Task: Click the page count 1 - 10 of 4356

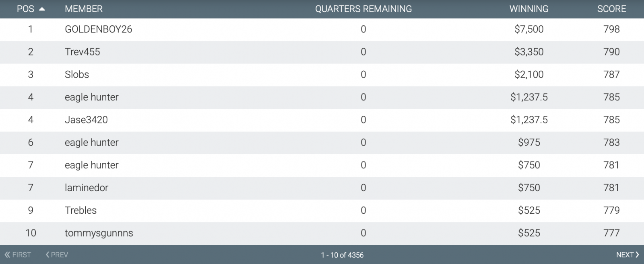Action: click(x=342, y=255)
